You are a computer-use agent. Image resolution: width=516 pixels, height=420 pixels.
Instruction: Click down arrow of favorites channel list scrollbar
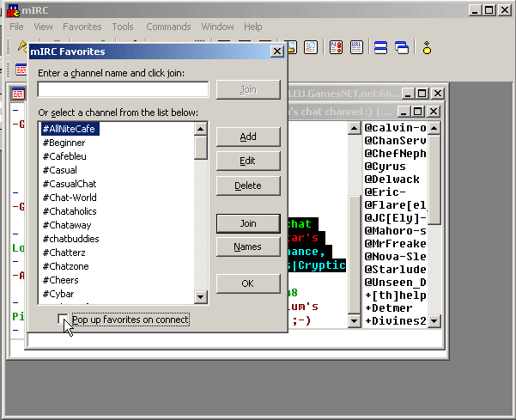pos(200,297)
